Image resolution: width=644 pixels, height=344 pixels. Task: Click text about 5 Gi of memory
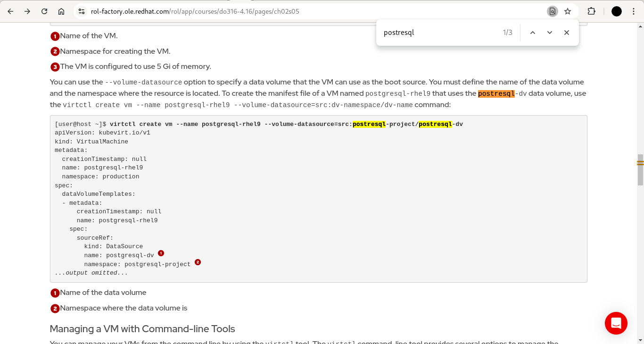(136, 67)
